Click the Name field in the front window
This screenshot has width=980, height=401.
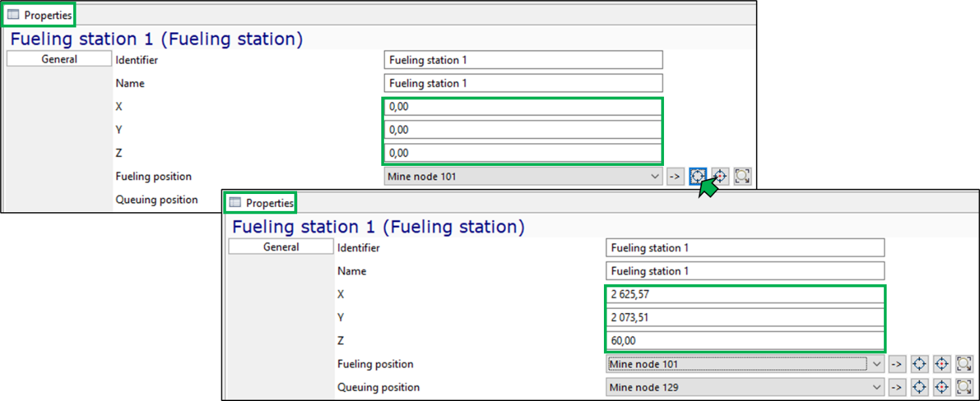click(x=746, y=271)
